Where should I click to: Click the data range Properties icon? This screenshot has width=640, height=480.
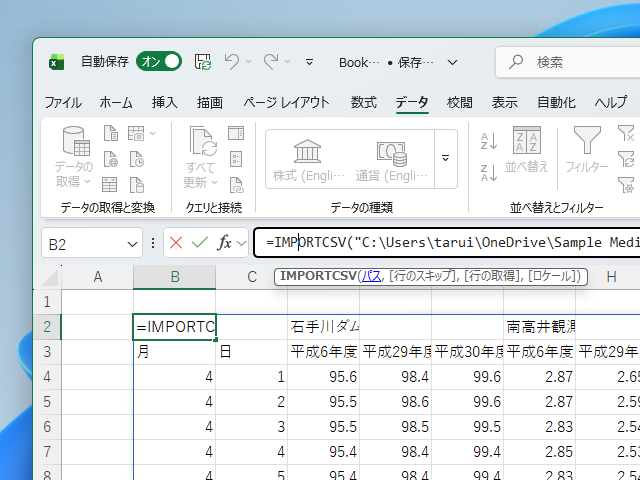[x=236, y=159]
